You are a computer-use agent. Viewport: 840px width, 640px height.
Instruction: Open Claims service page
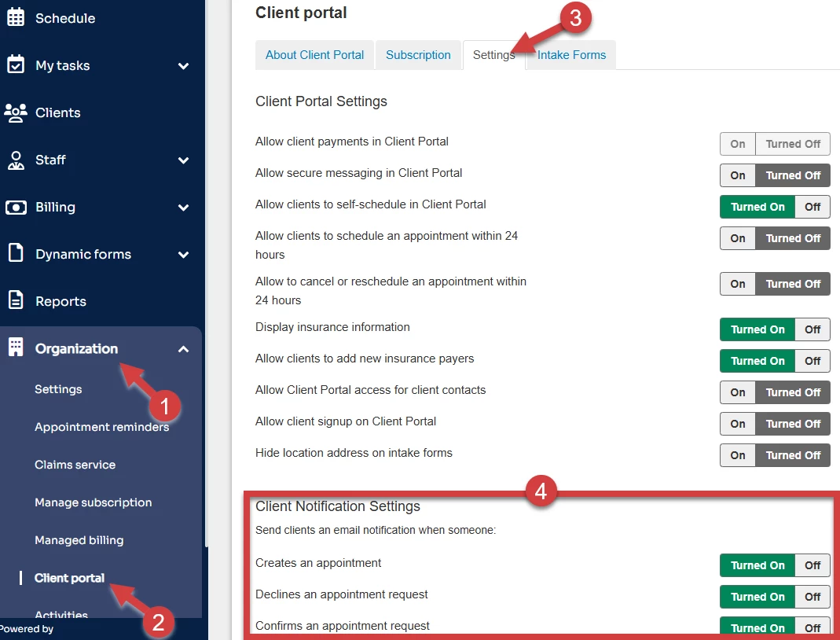click(x=75, y=465)
